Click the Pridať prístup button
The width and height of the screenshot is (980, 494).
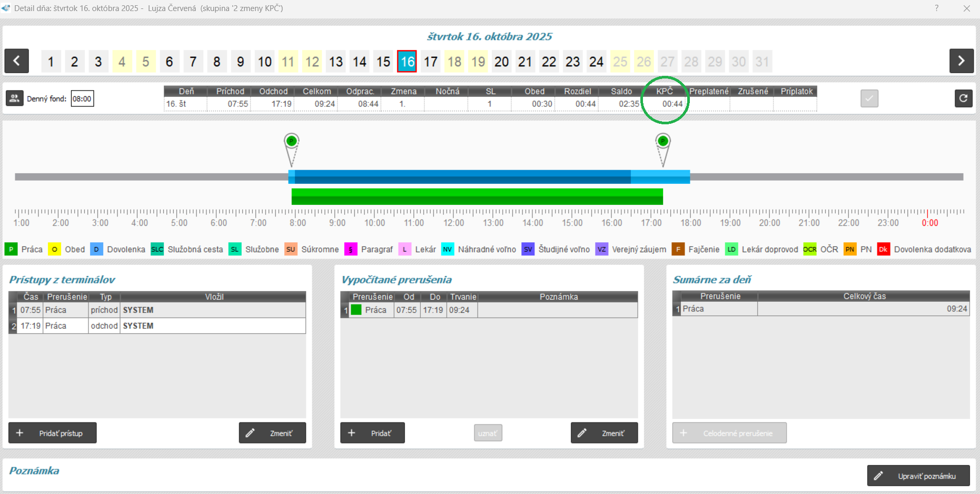tap(52, 433)
